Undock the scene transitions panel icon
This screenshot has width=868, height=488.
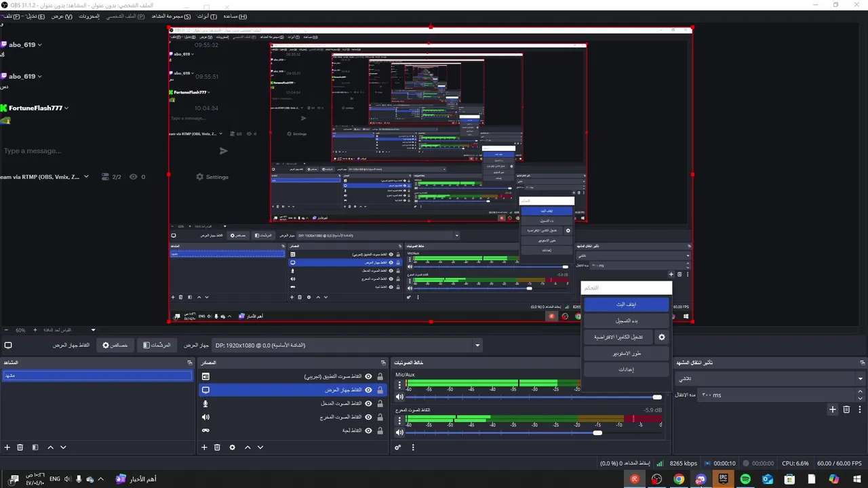point(861,363)
